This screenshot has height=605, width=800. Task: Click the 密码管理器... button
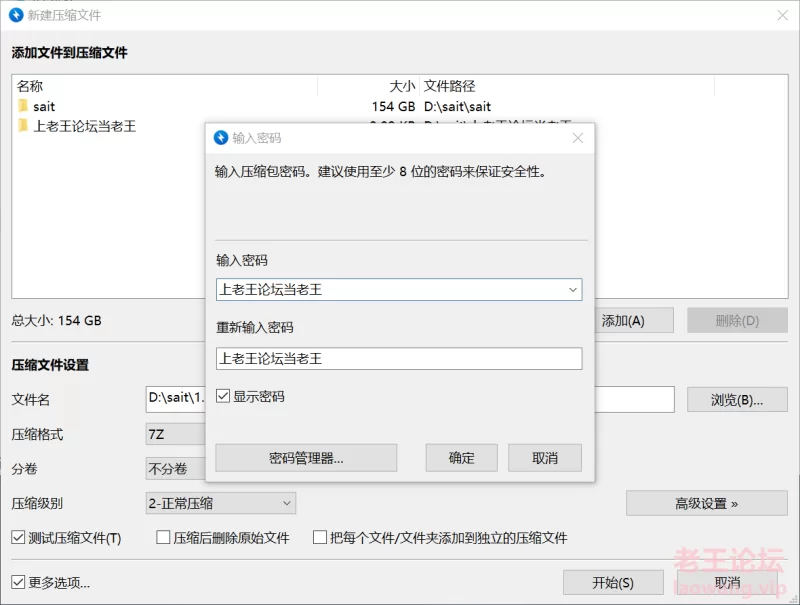[x=306, y=458]
